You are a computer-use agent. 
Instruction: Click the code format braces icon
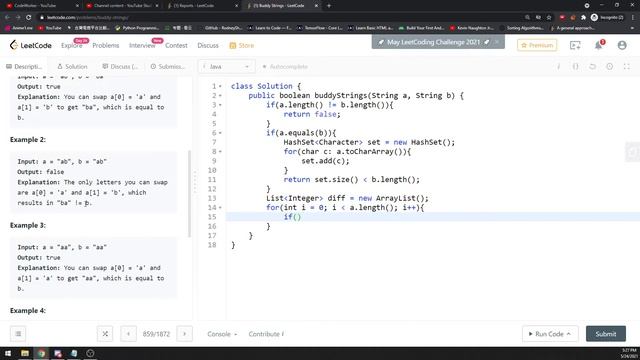(576, 67)
